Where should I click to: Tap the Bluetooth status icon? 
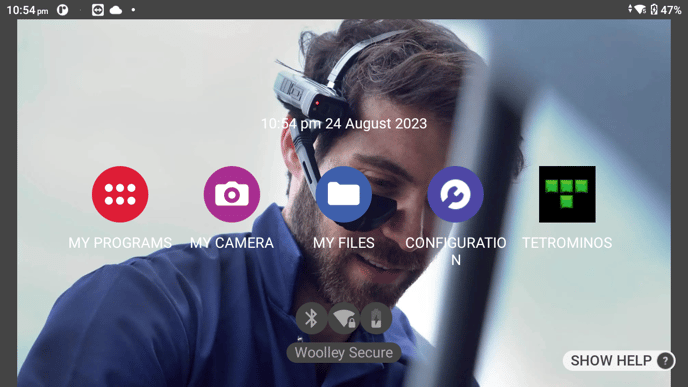tap(311, 318)
